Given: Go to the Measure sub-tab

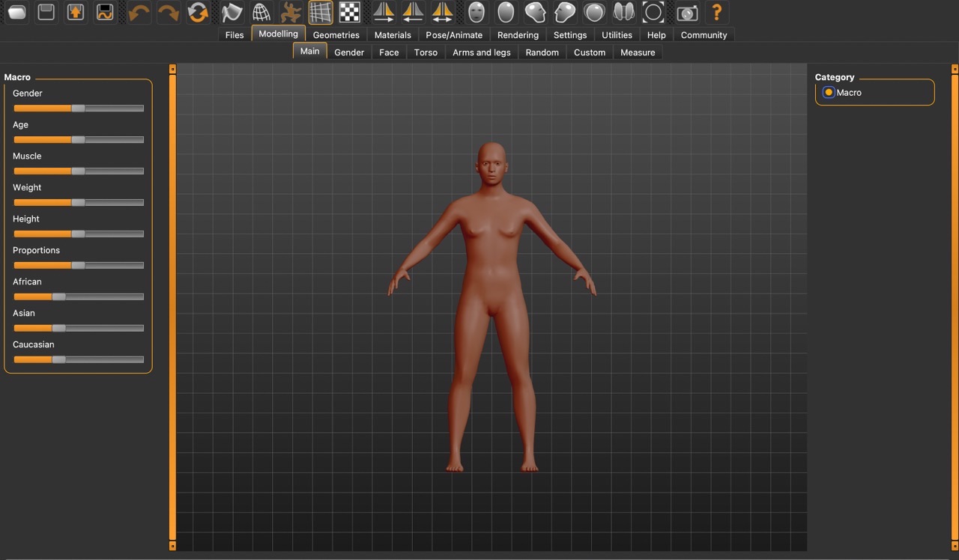Looking at the screenshot, I should [638, 52].
